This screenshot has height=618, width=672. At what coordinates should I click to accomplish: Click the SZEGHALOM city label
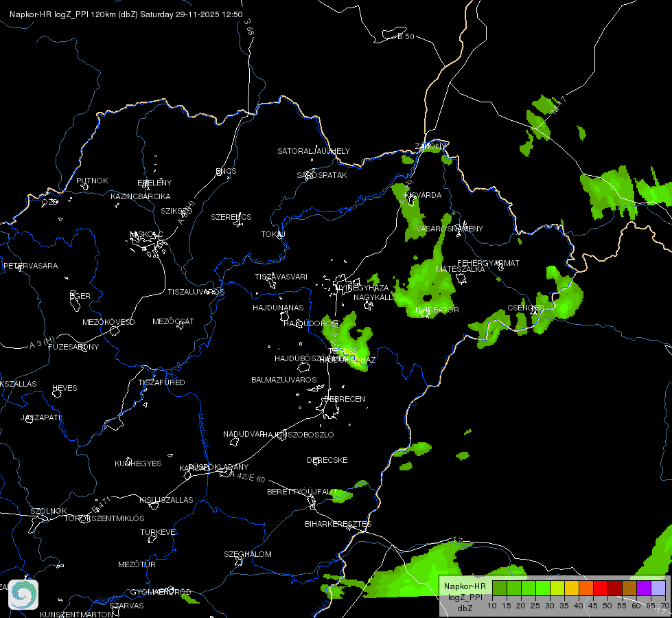(248, 554)
